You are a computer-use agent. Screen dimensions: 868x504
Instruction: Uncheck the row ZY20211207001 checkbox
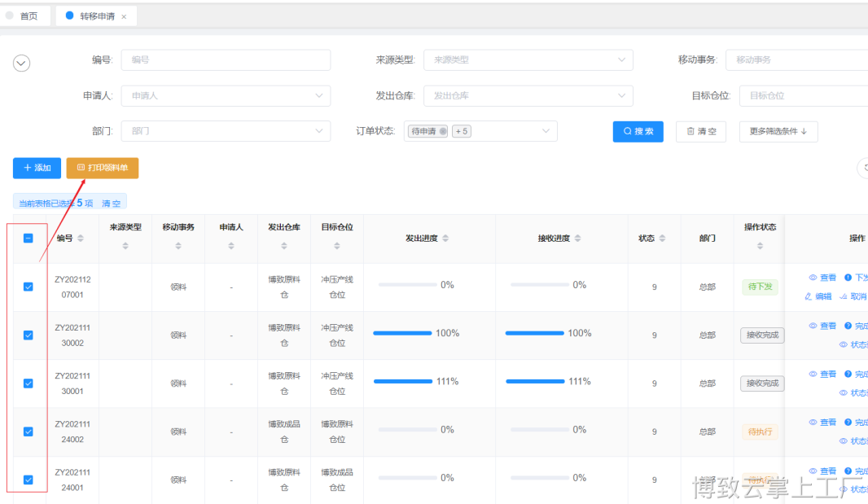[28, 287]
